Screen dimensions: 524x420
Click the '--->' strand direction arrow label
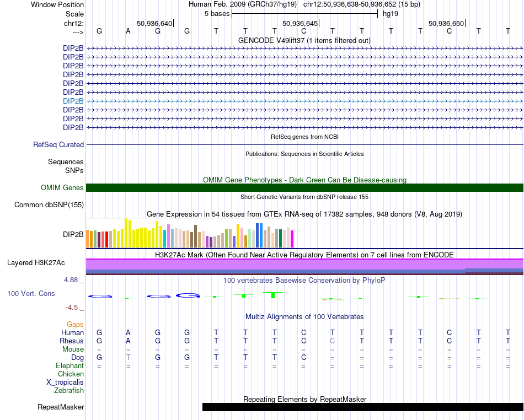(x=78, y=32)
